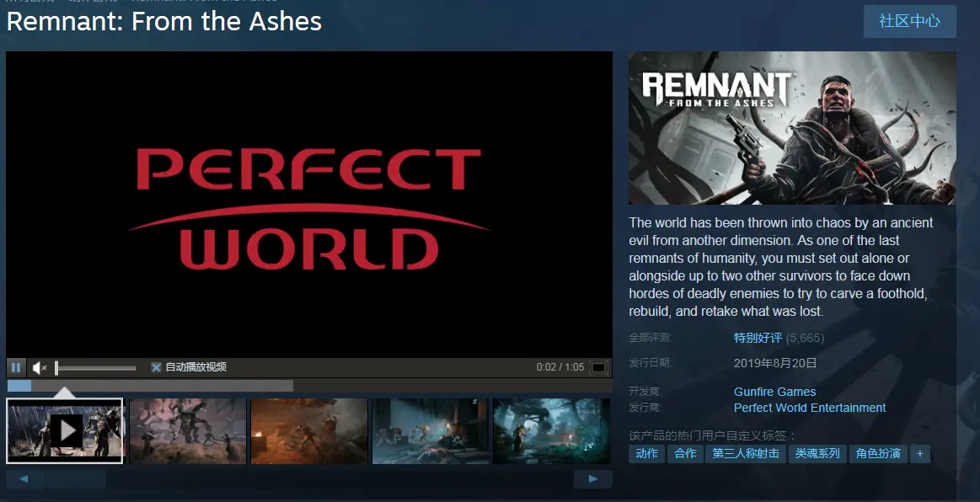Click the game description paragraph
The width and height of the screenshot is (980, 502).
point(781,267)
